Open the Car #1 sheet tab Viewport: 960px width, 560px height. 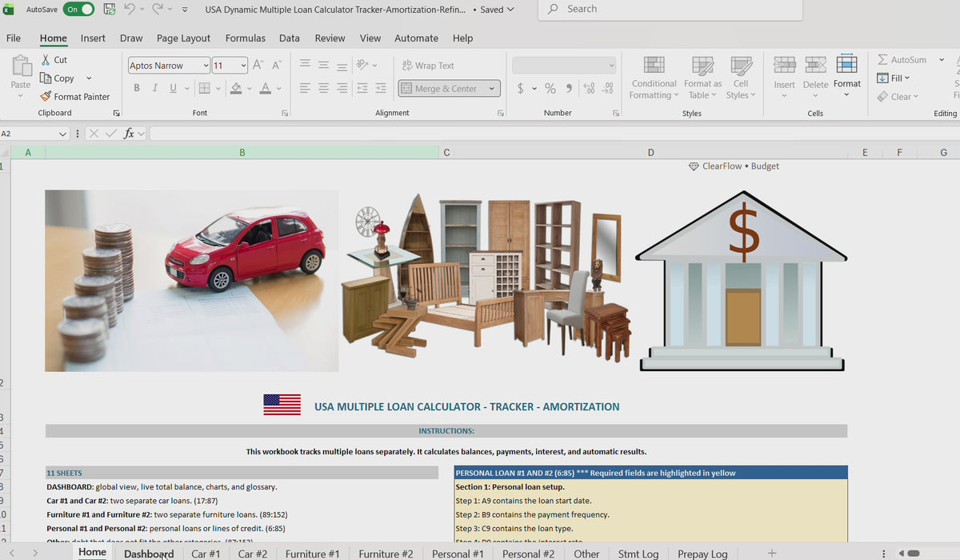[x=206, y=554]
